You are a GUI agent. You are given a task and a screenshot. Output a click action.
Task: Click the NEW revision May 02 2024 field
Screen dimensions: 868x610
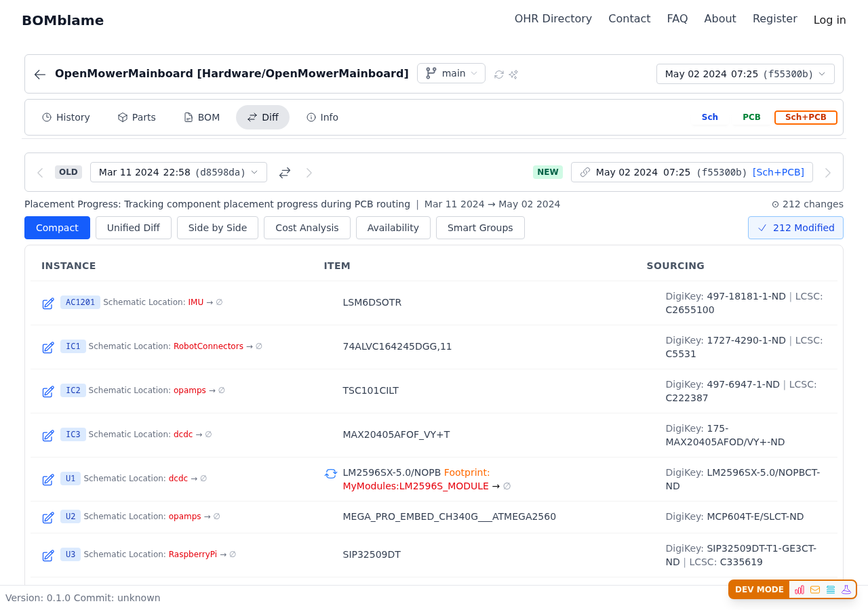(692, 172)
